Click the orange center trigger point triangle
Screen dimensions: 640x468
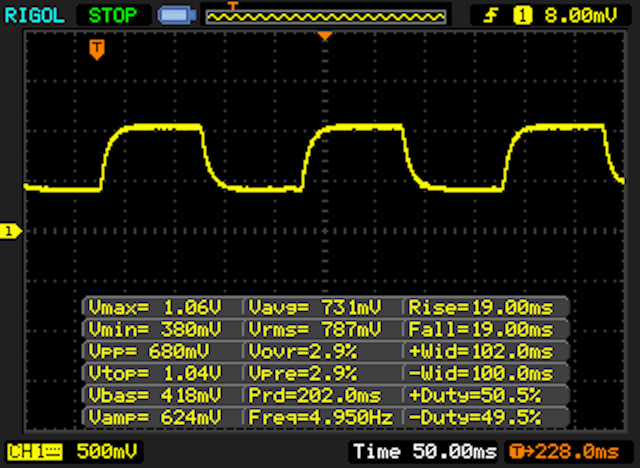click(325, 36)
